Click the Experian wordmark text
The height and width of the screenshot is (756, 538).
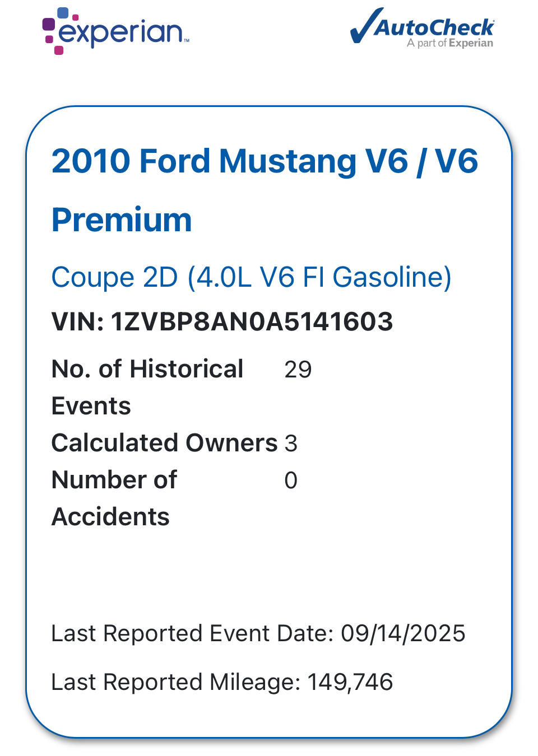(x=120, y=32)
